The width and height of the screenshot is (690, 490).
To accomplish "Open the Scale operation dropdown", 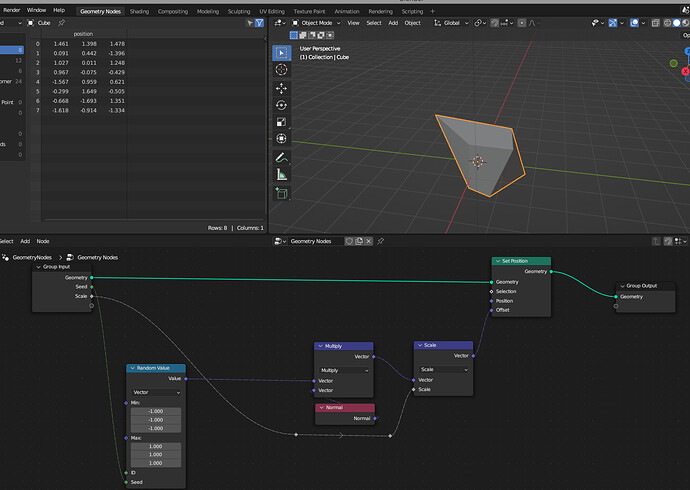I will [x=444, y=369].
